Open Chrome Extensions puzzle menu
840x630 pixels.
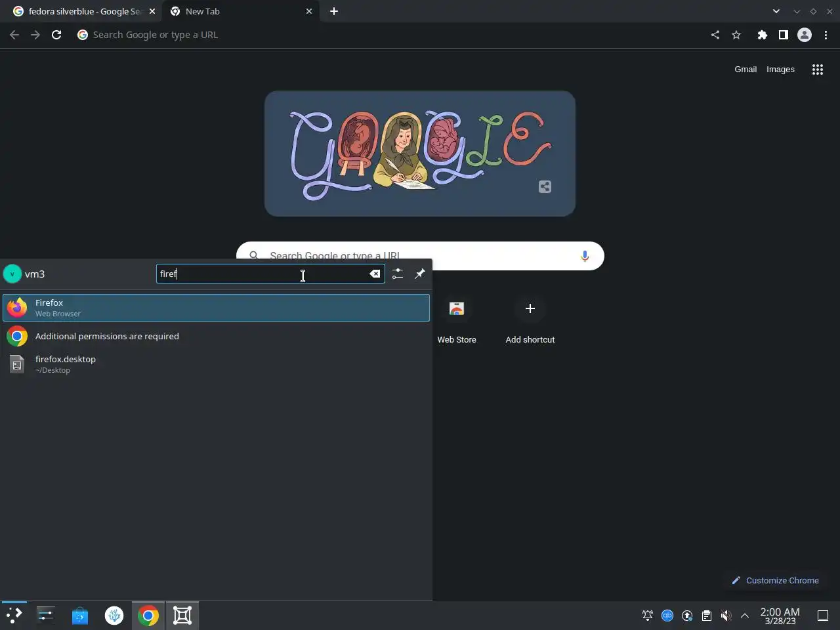(762, 35)
